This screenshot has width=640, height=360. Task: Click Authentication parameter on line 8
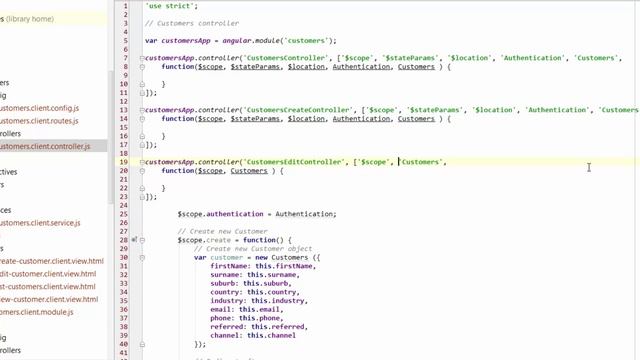pos(361,67)
